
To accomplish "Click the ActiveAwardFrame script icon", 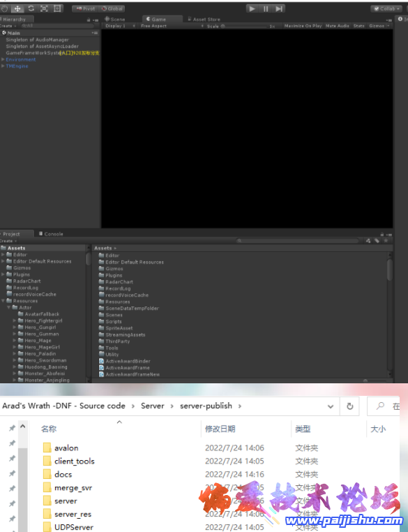I will point(101,367).
